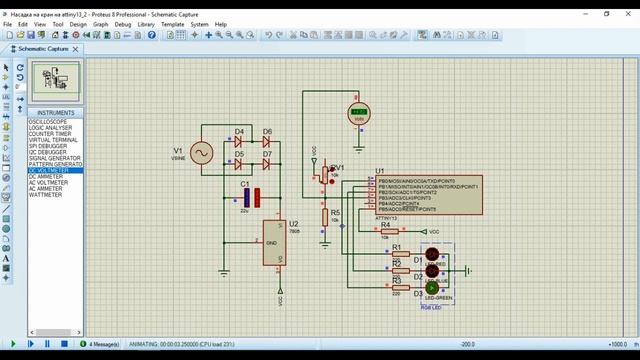The width and height of the screenshot is (640, 360).
Task: Select WATTMETER in the instruments list
Action: [56, 195]
